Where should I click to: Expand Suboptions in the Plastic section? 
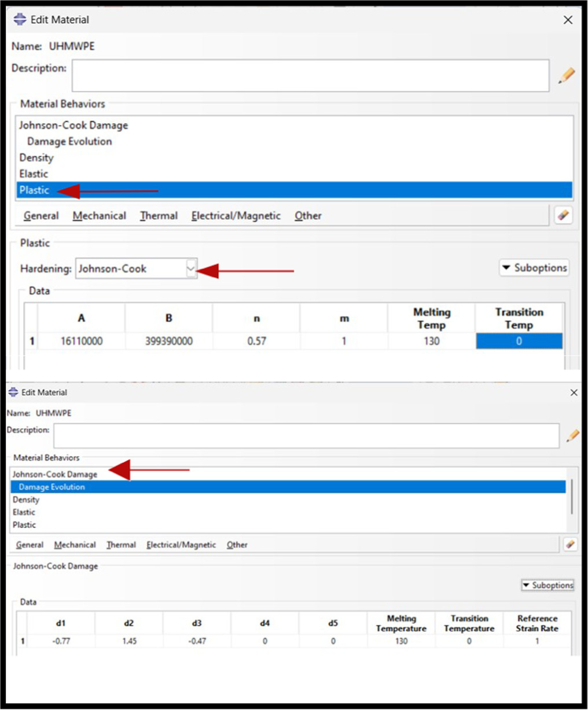click(x=534, y=268)
